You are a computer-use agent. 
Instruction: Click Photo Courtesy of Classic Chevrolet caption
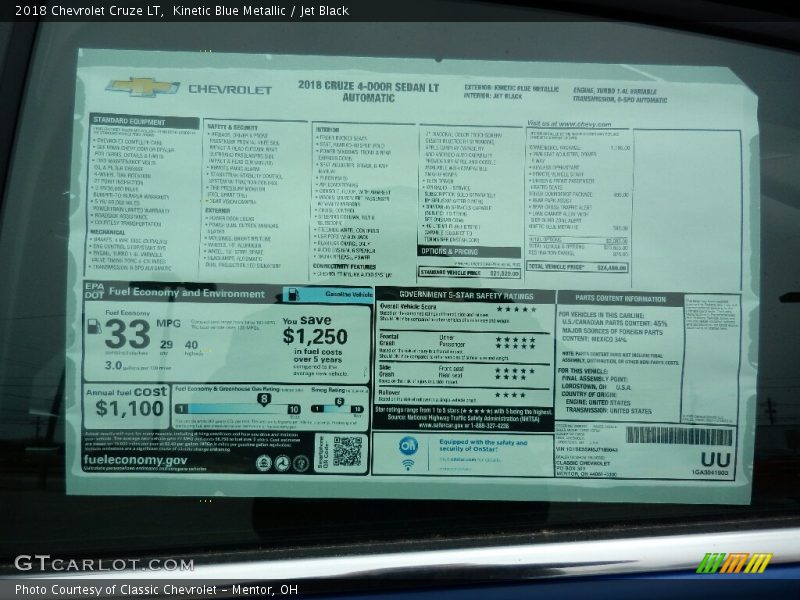pyautogui.click(x=156, y=590)
